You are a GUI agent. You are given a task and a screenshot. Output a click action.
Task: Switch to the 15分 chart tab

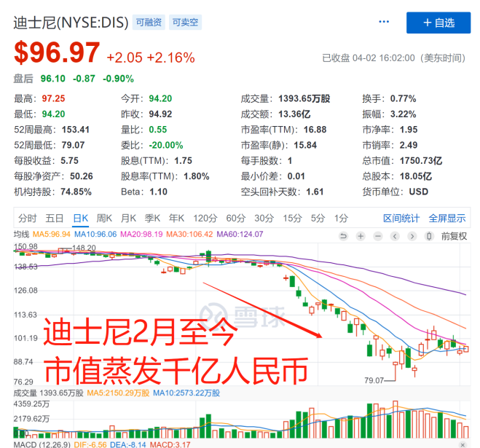(x=292, y=219)
